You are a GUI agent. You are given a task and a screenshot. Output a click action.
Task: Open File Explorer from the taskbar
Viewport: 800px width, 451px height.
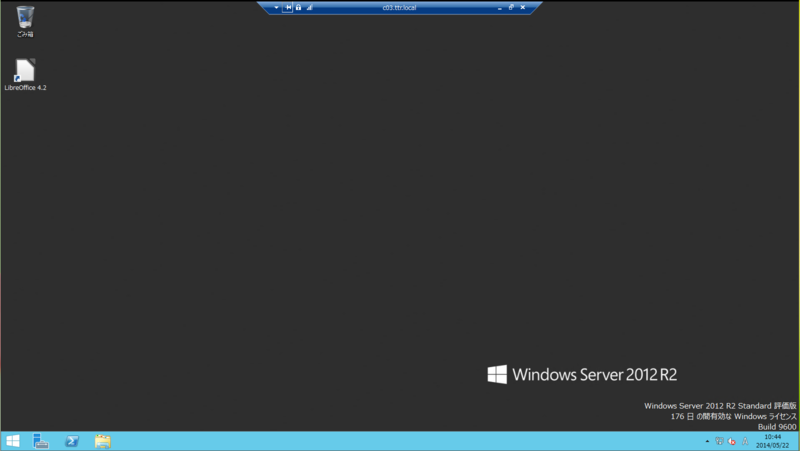[x=103, y=441]
